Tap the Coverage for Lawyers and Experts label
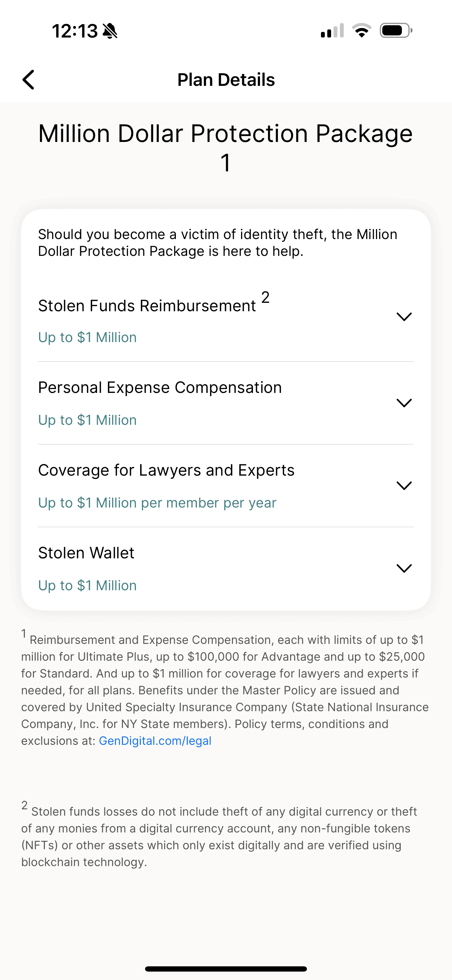The width and height of the screenshot is (452, 980). click(x=166, y=470)
